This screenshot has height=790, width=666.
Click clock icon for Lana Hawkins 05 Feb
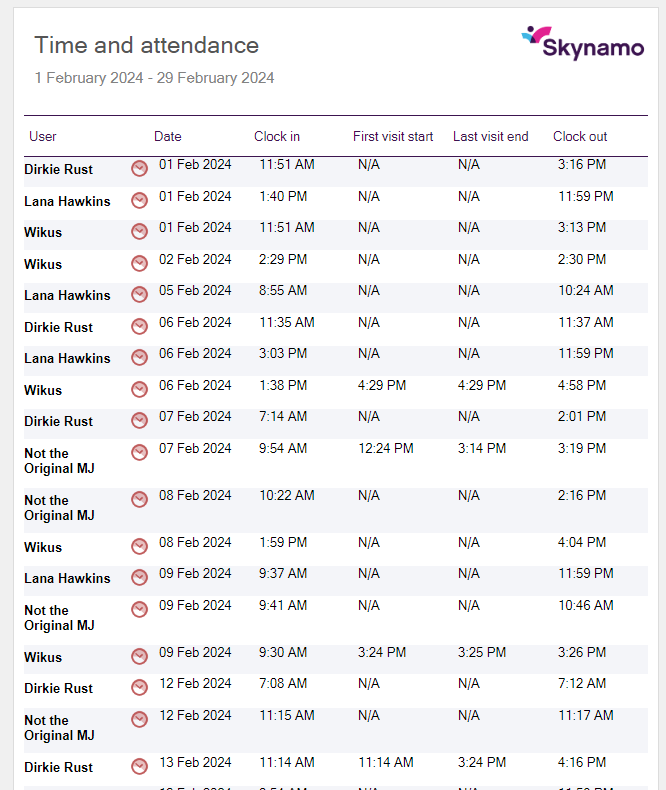pyautogui.click(x=139, y=295)
